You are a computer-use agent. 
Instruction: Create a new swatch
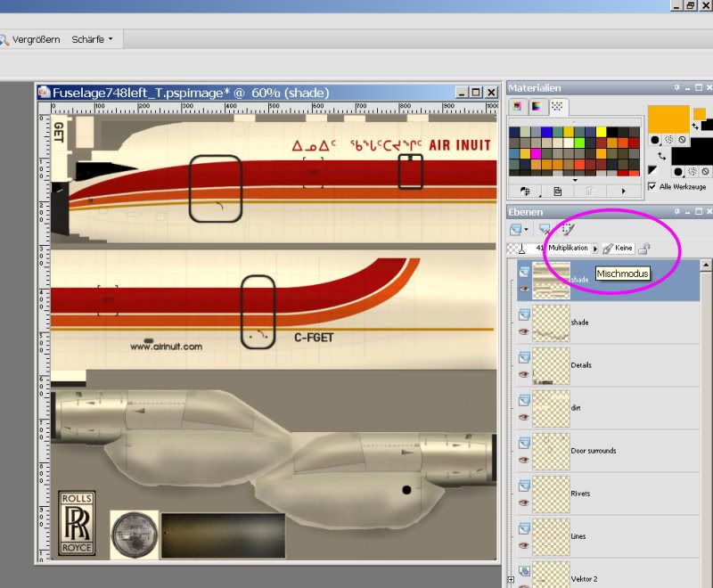(x=558, y=192)
